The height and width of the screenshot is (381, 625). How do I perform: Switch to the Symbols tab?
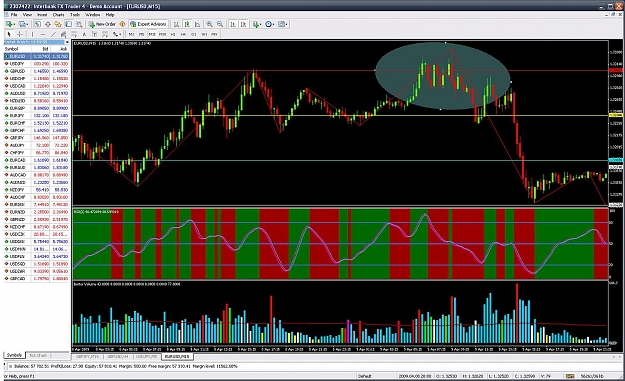click(14, 355)
